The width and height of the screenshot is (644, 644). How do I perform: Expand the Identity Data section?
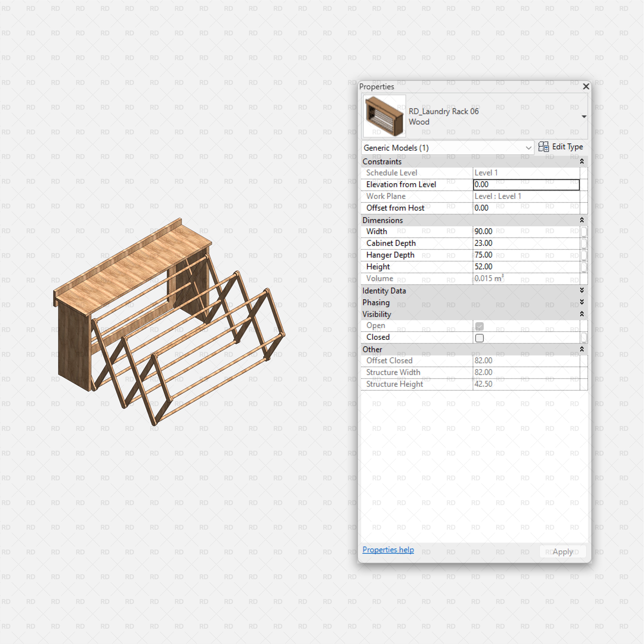582,290
